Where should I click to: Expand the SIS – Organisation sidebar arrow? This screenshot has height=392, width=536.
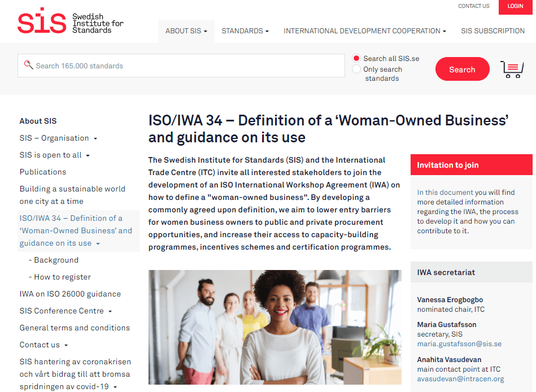pos(95,138)
